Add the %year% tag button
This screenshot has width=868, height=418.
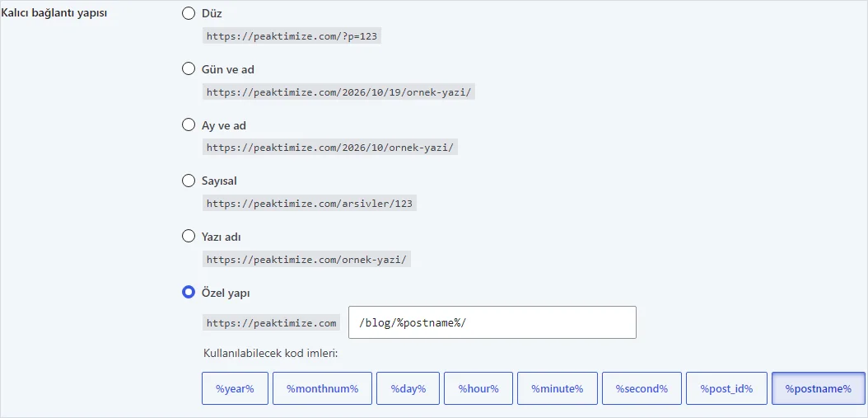click(236, 388)
